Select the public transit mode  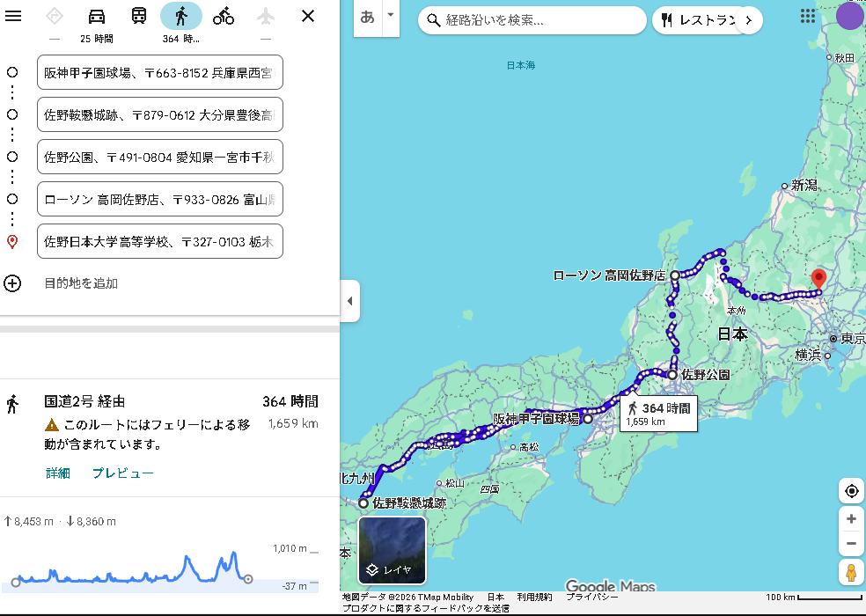[139, 16]
